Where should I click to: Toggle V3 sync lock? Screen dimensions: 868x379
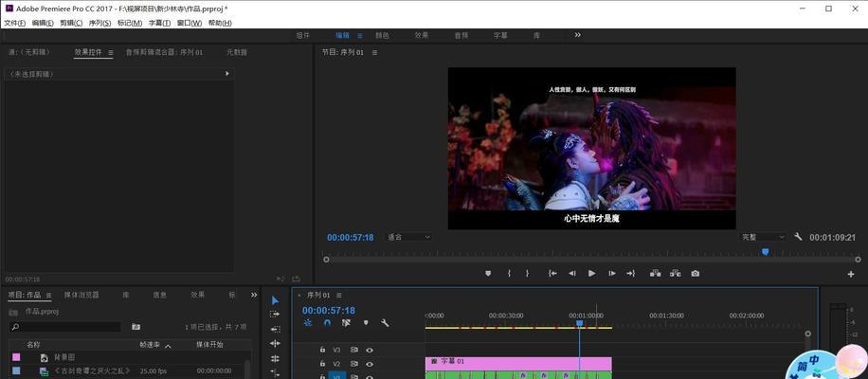point(354,350)
